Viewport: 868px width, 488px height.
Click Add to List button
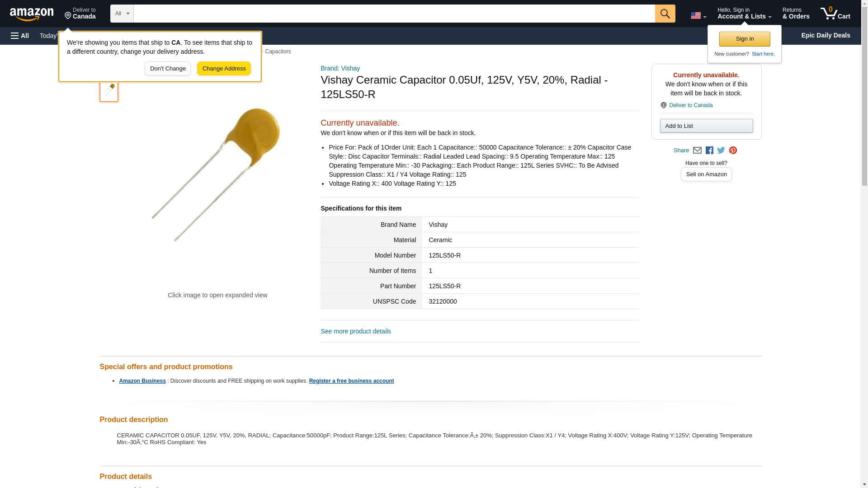pyautogui.click(x=706, y=126)
